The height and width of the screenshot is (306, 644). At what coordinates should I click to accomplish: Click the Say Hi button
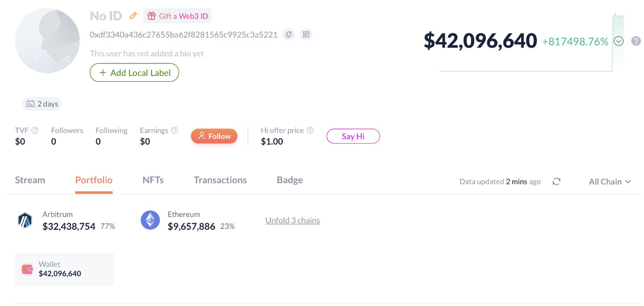[x=353, y=136]
